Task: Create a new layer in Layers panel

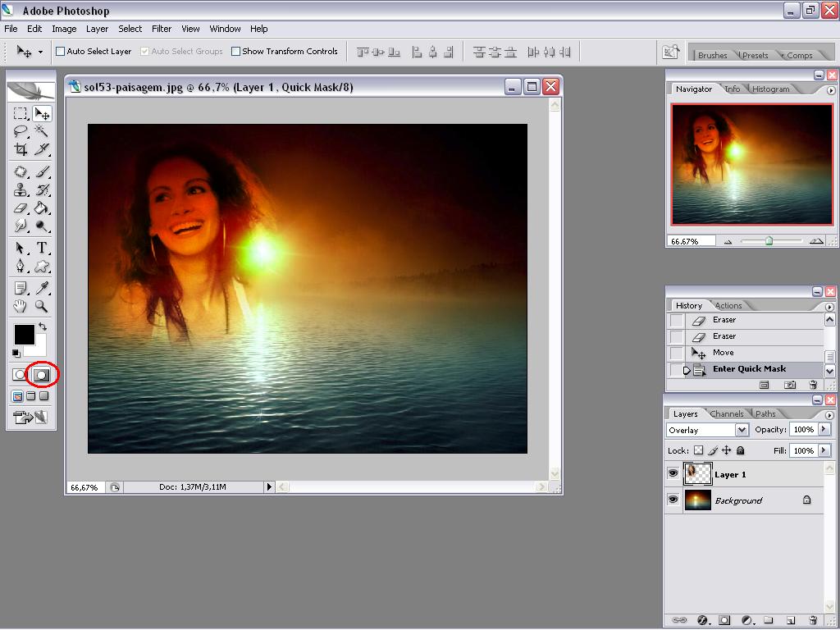Action: tap(791, 620)
